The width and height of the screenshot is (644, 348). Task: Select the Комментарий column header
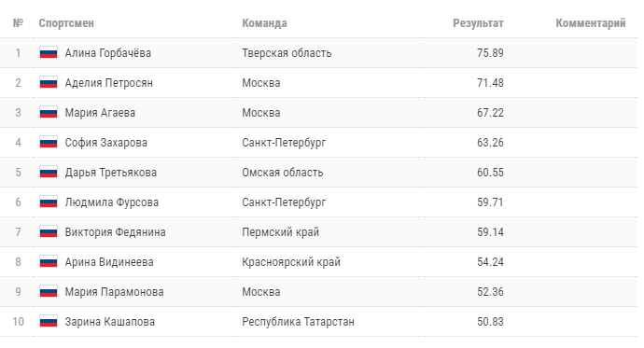pos(591,23)
